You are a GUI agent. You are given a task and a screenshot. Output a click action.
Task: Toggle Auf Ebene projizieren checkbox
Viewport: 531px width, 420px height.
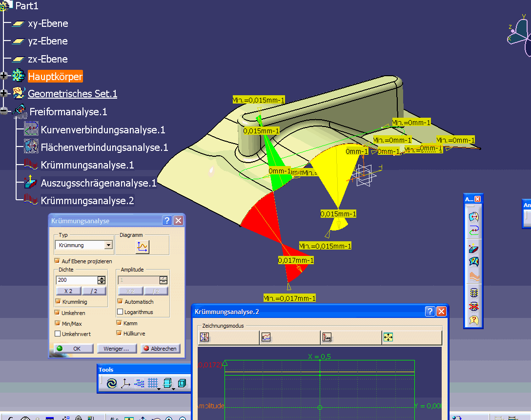pyautogui.click(x=57, y=261)
